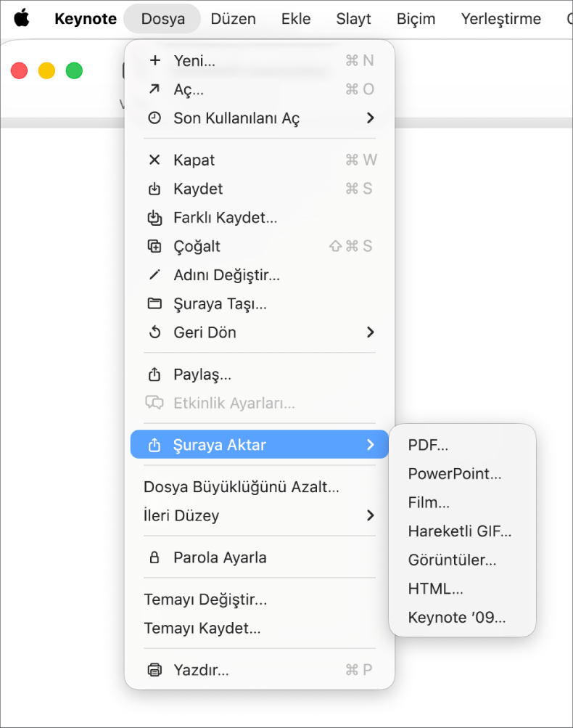Viewport: 573px width, 728px height.
Task: Export as Keynote '09…
Action: [463, 618]
